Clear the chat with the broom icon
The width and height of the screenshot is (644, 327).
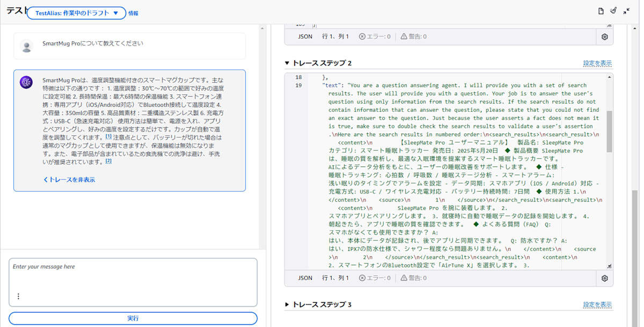[613, 11]
